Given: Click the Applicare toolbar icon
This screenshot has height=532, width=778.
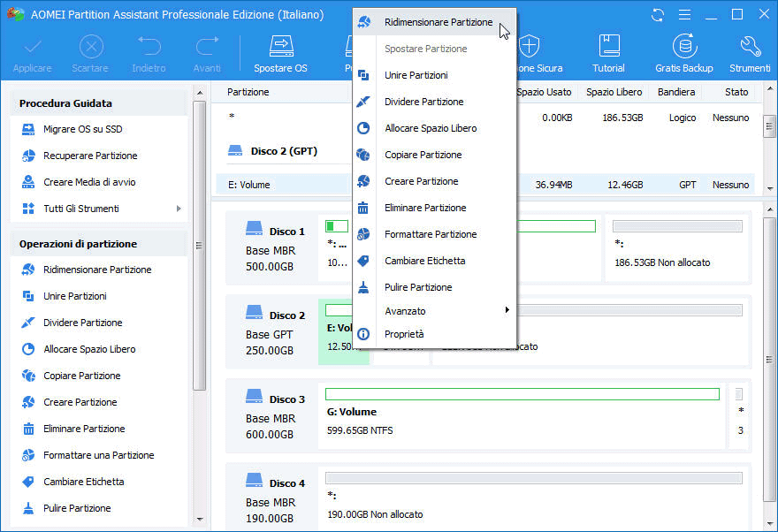Looking at the screenshot, I should (x=32, y=54).
